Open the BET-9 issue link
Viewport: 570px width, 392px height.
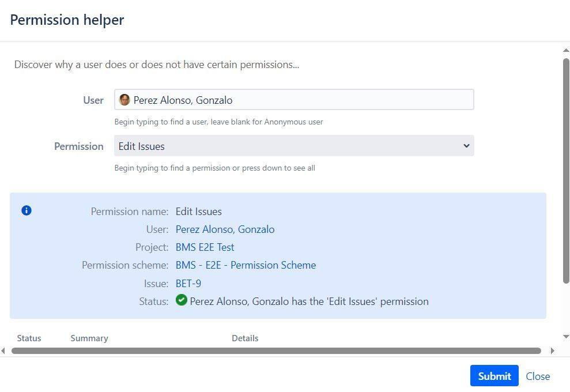[x=188, y=283]
